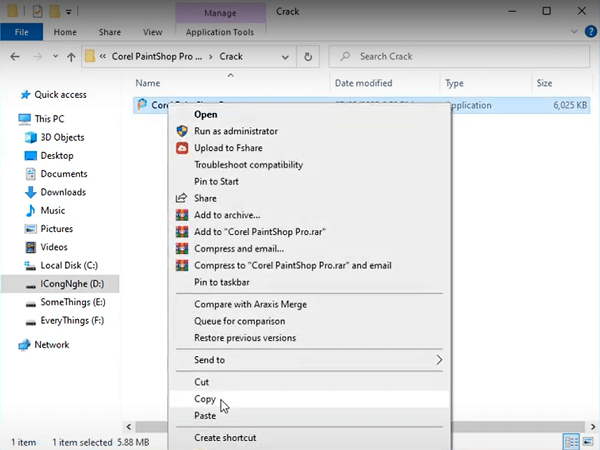Switch to the Home ribbon tab

[65, 32]
